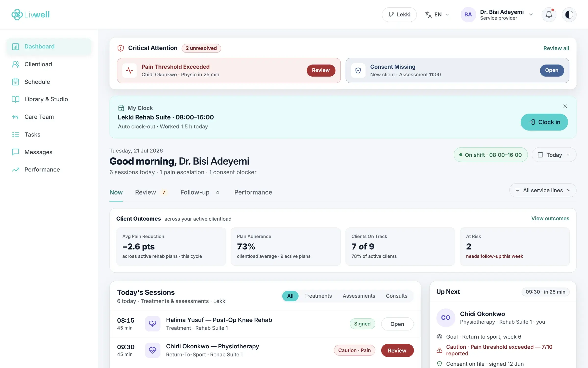
Task: Expand the EN language dropdown
Action: click(437, 14)
